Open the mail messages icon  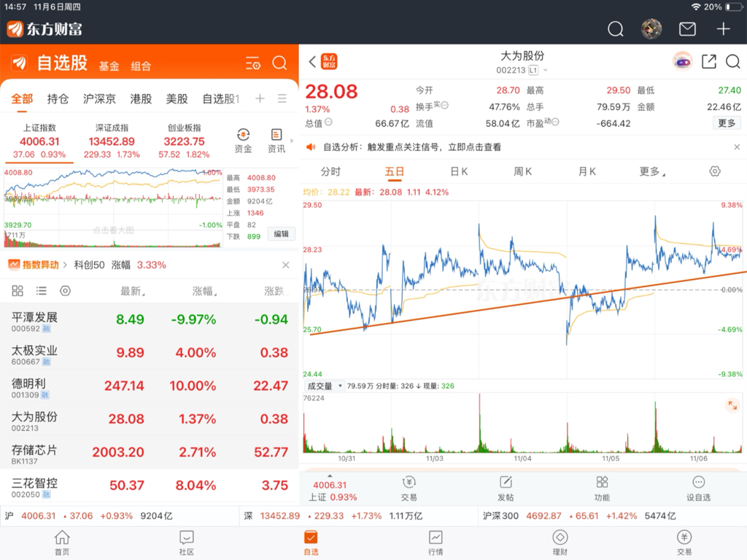(x=687, y=29)
